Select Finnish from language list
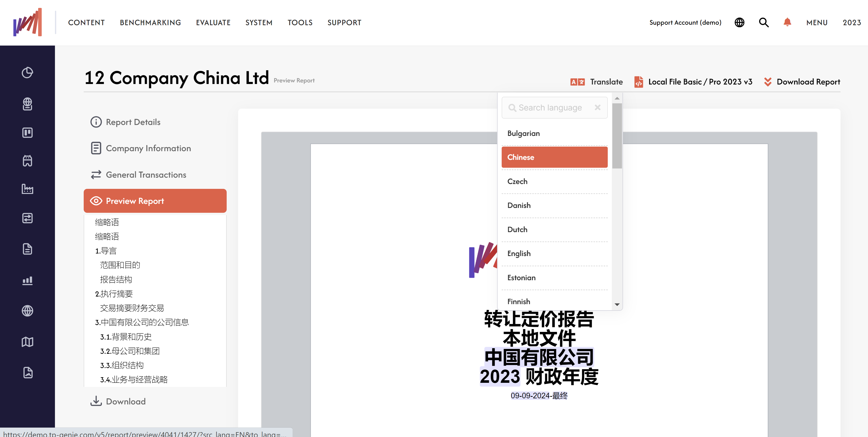868x437 pixels. coord(554,301)
